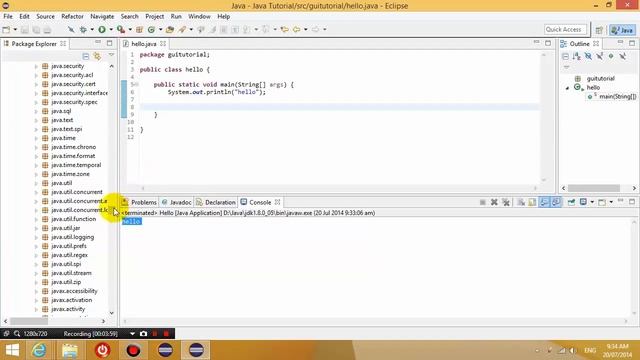Toggle Hide Non-Public Members in Outline
640x360 pixels.
611,56
